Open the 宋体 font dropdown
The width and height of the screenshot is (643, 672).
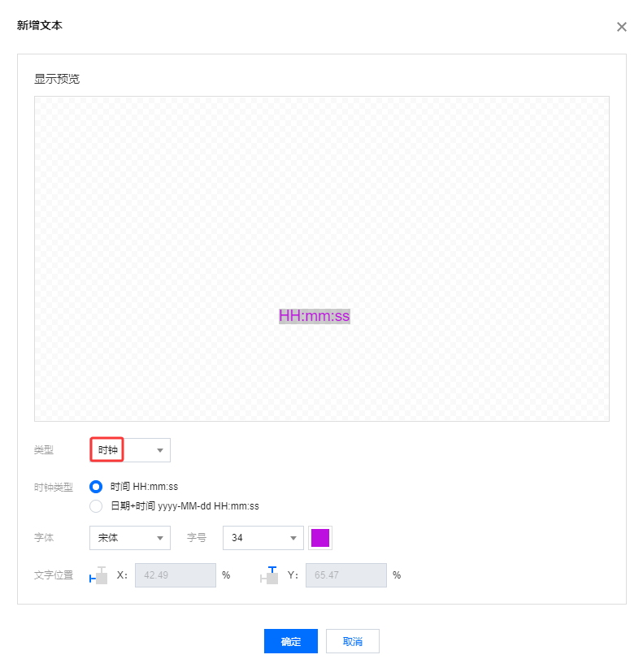pyautogui.click(x=130, y=538)
